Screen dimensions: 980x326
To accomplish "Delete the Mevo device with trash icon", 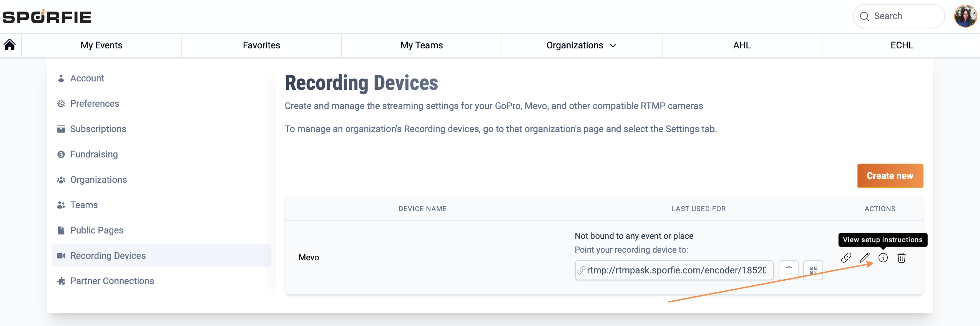I will tap(902, 258).
